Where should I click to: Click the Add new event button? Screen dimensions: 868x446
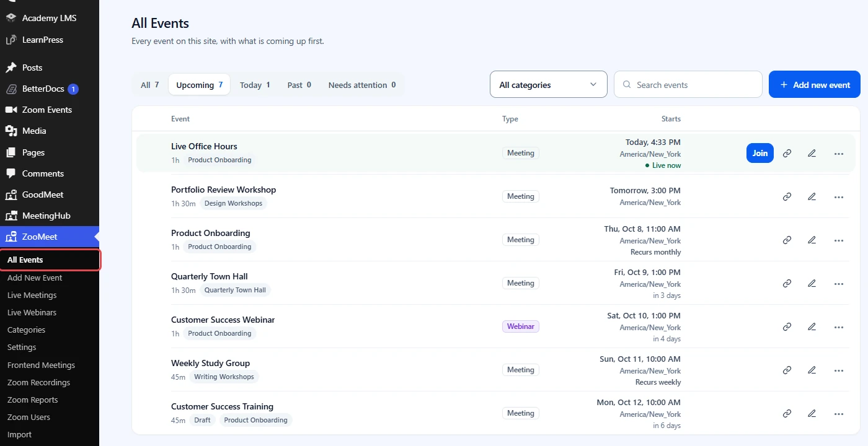tap(815, 84)
